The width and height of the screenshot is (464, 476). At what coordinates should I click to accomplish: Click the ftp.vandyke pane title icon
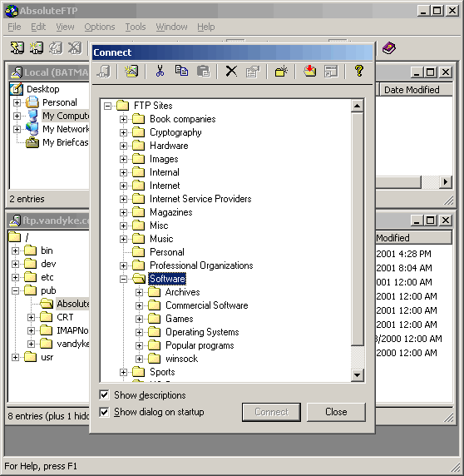15,221
